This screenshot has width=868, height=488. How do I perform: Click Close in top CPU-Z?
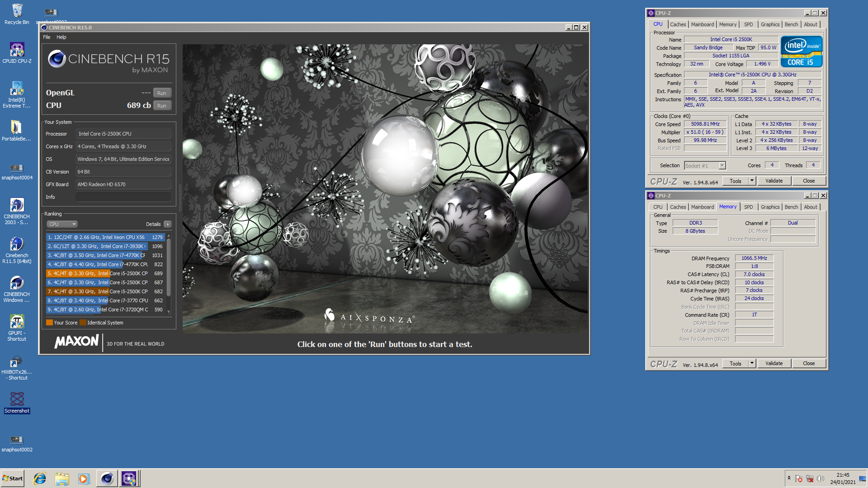point(809,181)
